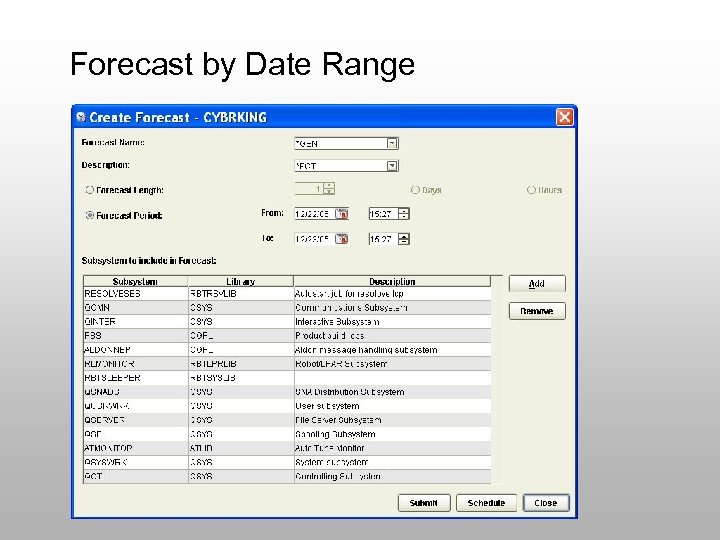Select the Forecast Length radio button

[x=90, y=190]
